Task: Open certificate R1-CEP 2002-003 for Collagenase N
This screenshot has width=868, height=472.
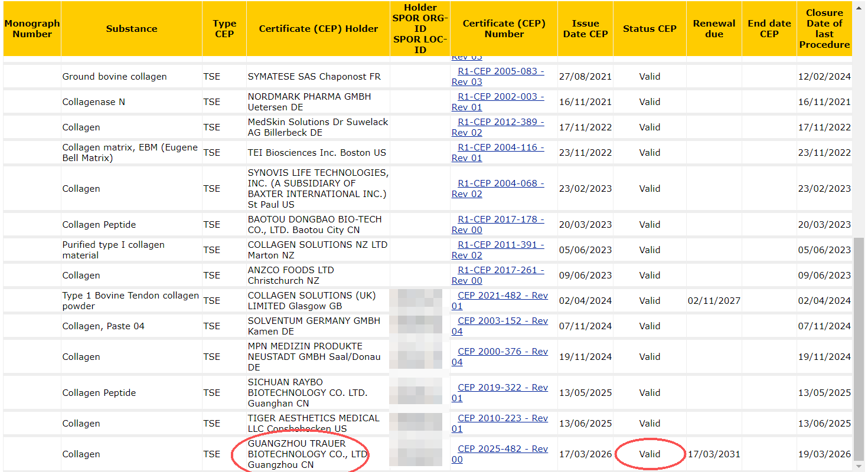Action: 501,97
